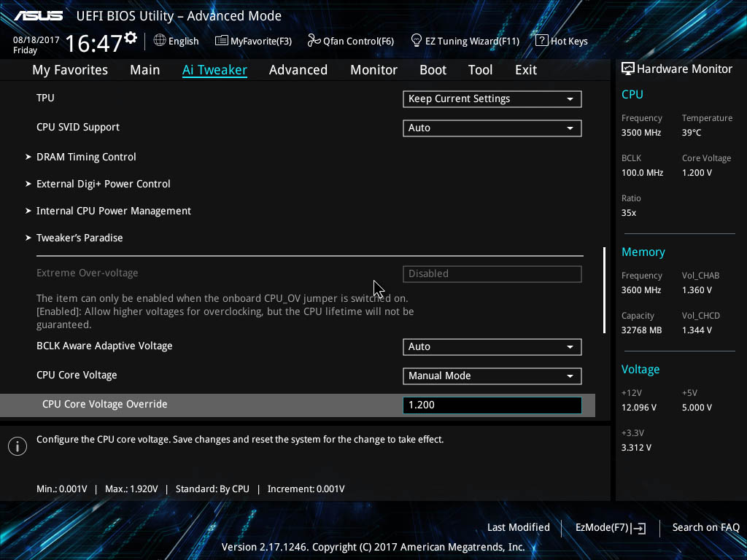Click the 1.360 V Vol_CHAB value
747x560 pixels.
pyautogui.click(x=697, y=290)
